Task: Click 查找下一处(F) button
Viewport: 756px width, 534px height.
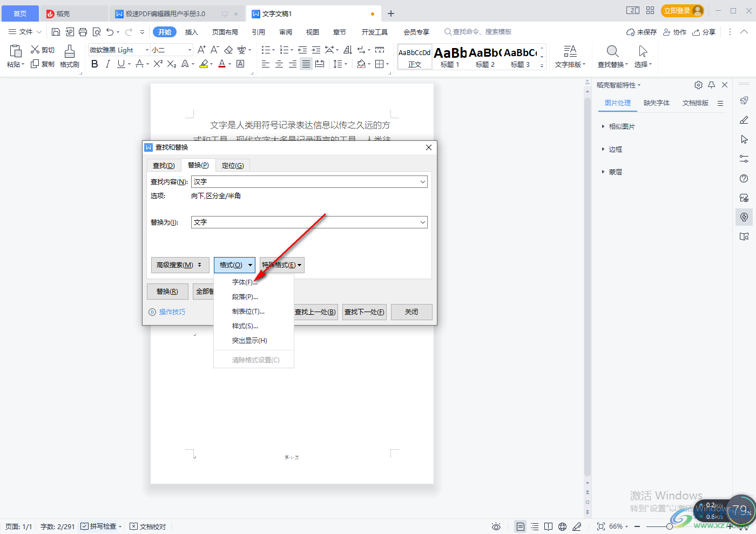Action: [364, 312]
